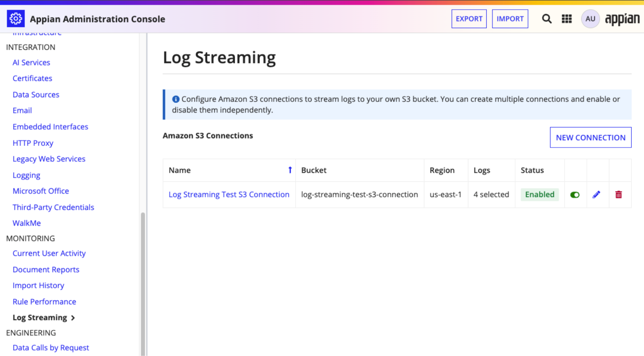The image size is (644, 356).
Task: Click the '4 selected' logs cell
Action: point(491,194)
